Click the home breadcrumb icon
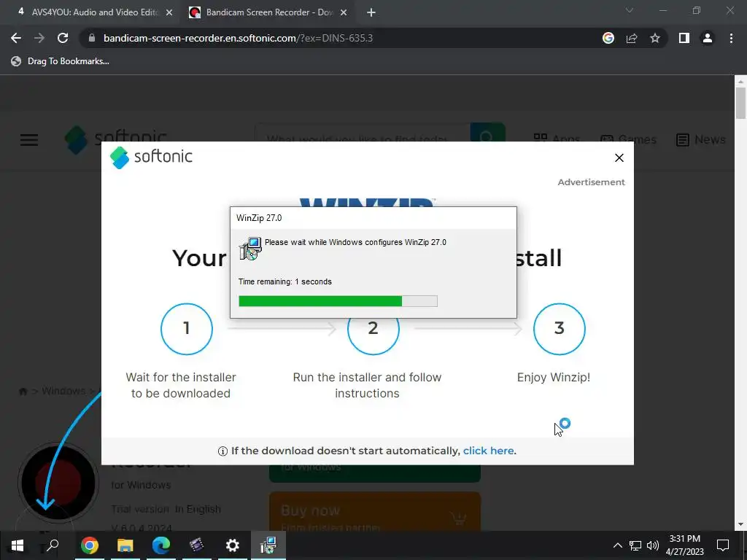This screenshot has width=747, height=560. click(x=23, y=392)
